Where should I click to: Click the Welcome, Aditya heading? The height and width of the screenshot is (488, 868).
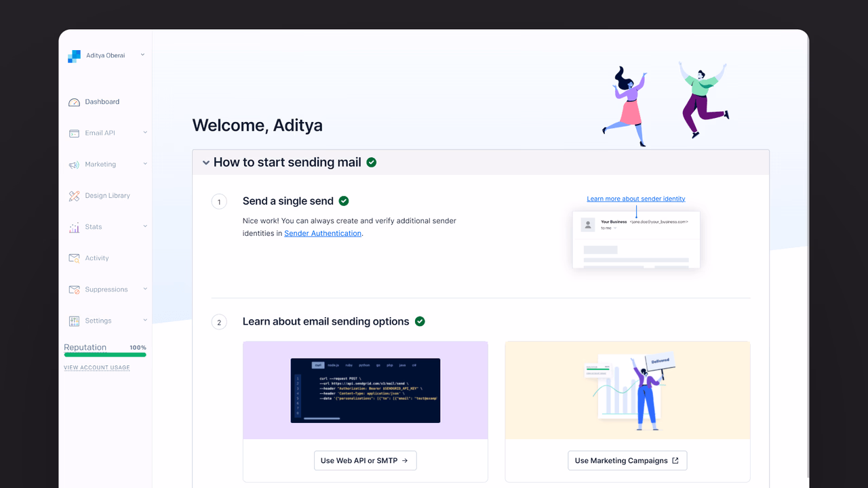[x=258, y=125]
